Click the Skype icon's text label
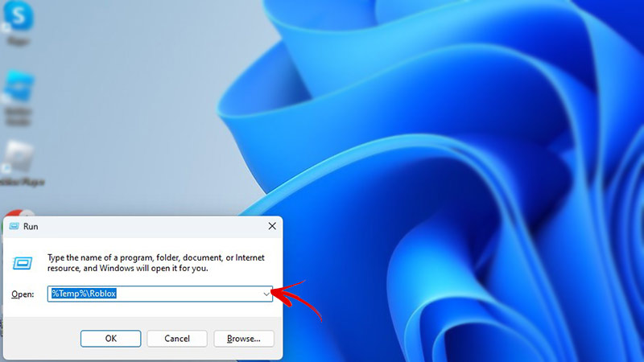Viewport: 644px width, 362px height. [x=16, y=39]
